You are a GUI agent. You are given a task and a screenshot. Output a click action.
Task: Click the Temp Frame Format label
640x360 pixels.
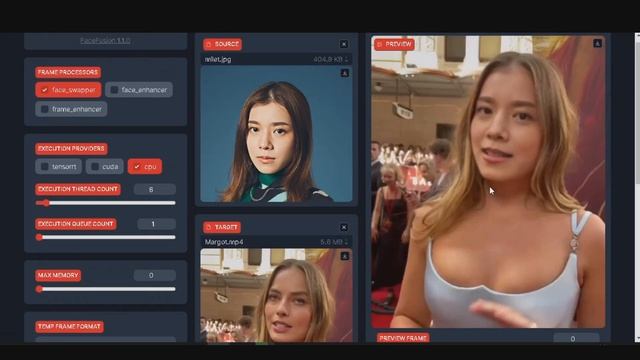point(69,327)
